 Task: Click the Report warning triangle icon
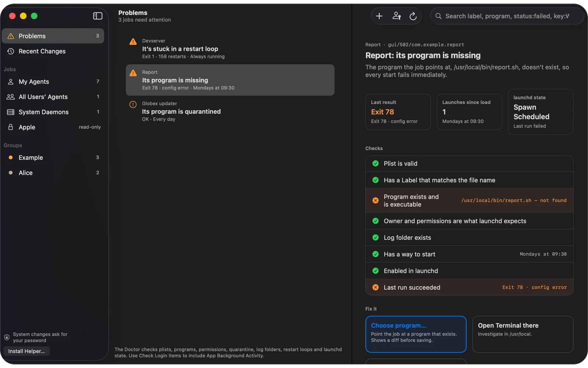(133, 73)
